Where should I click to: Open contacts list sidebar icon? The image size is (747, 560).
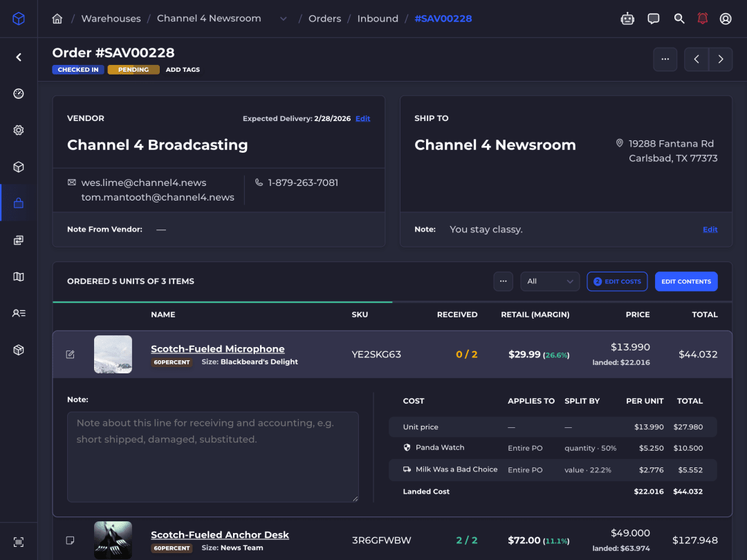coord(19,313)
